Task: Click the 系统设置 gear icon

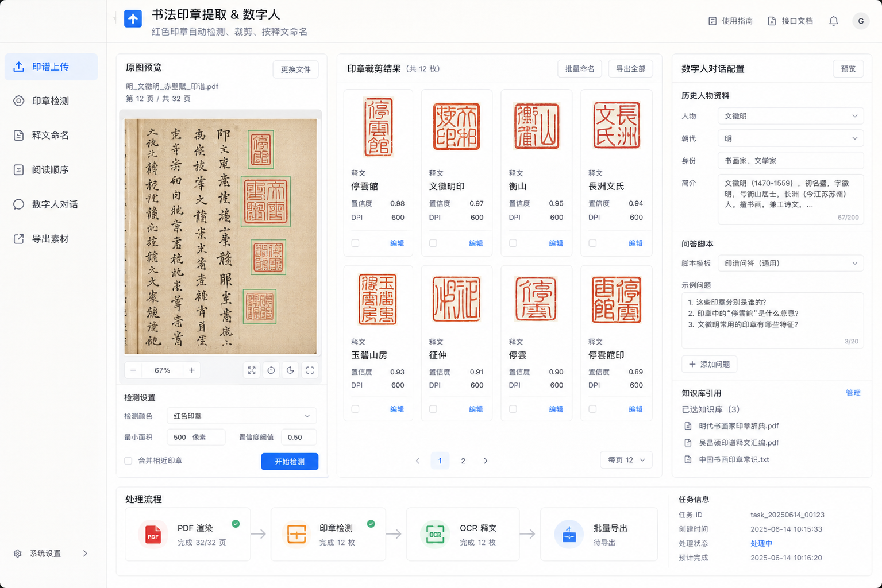Action: coord(18,554)
